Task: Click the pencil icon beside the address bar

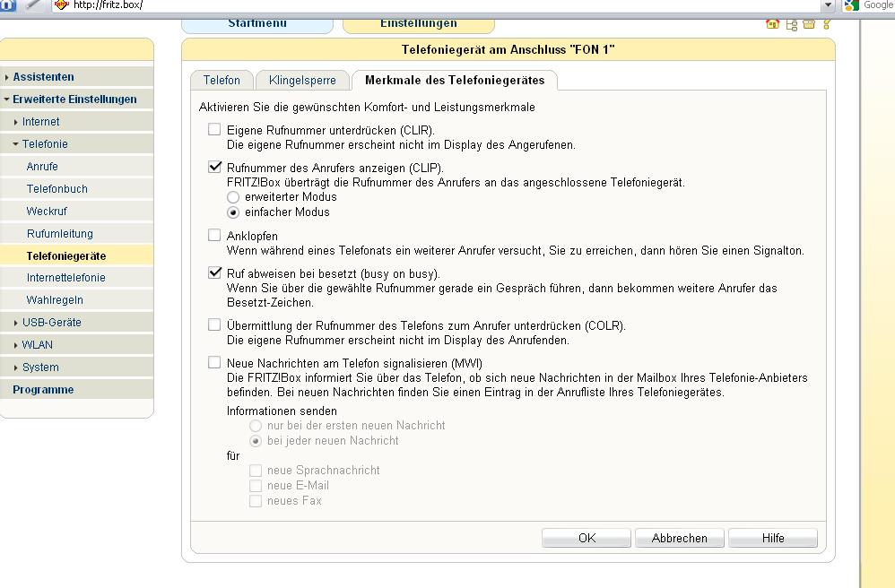Action: [33, 5]
